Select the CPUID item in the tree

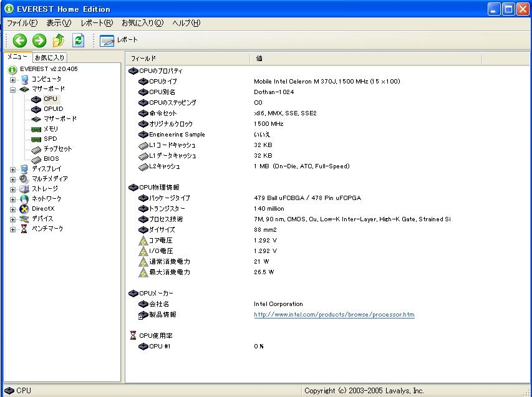pos(53,109)
